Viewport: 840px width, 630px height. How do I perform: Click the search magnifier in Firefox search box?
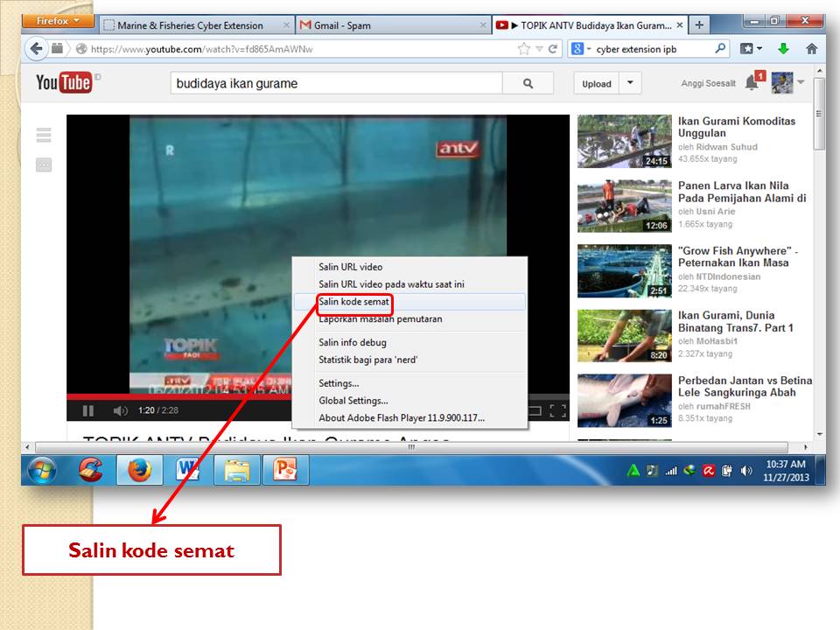pyautogui.click(x=720, y=49)
